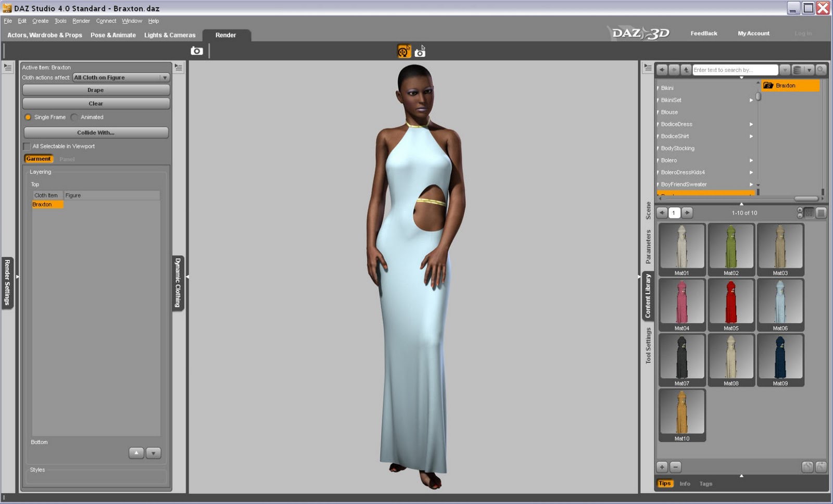Select the Animated radio button
The height and width of the screenshot is (504, 833).
tap(74, 117)
